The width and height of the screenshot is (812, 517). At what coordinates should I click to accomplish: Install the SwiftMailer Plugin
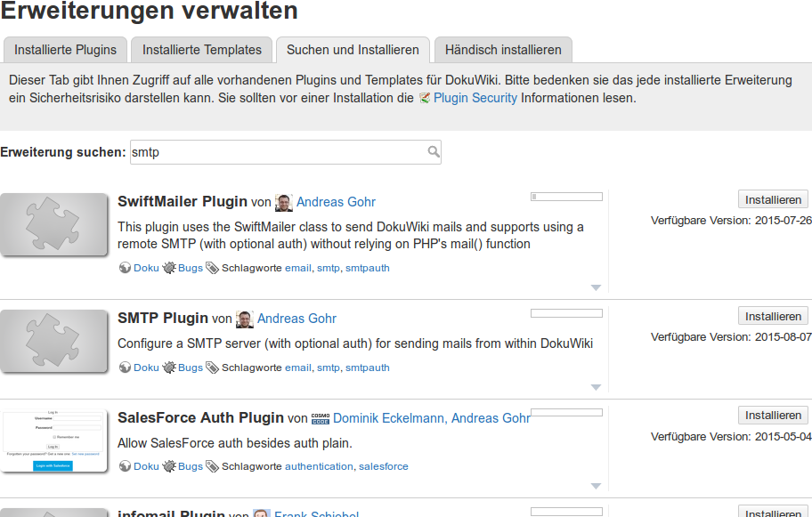pyautogui.click(x=773, y=199)
